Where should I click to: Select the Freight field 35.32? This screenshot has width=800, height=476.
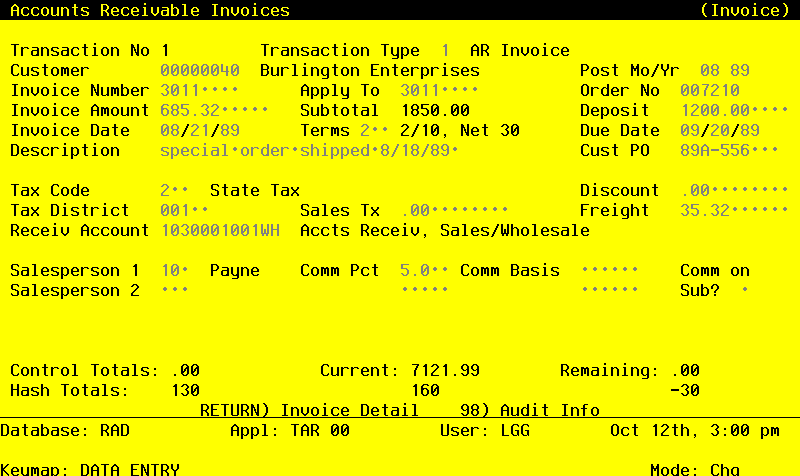[x=735, y=210]
